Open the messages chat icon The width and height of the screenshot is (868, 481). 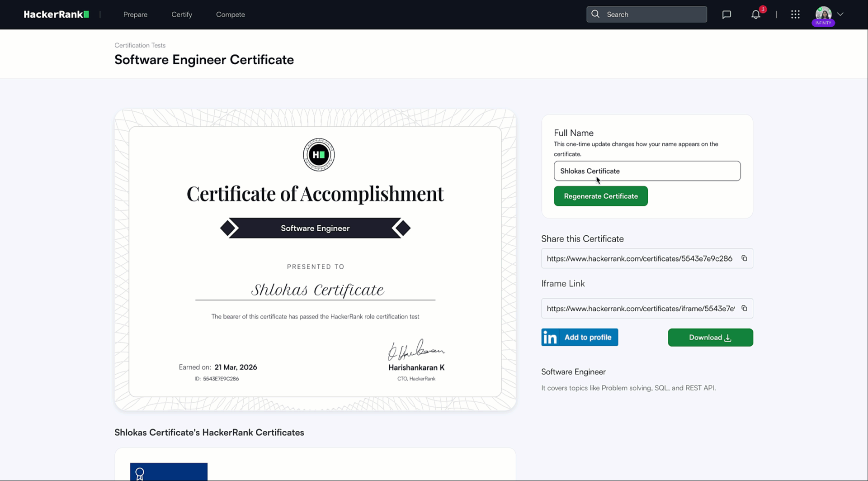(x=726, y=14)
